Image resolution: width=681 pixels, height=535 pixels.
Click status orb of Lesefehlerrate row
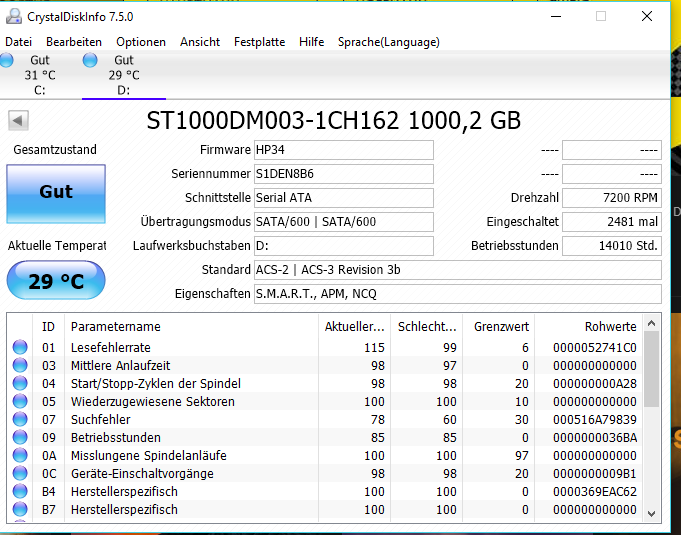click(x=20, y=347)
